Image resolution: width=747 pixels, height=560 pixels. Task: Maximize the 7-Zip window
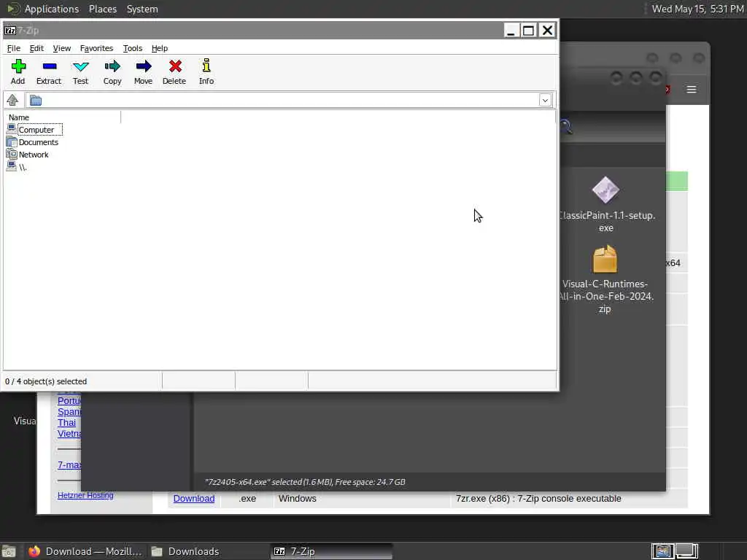[528, 31]
